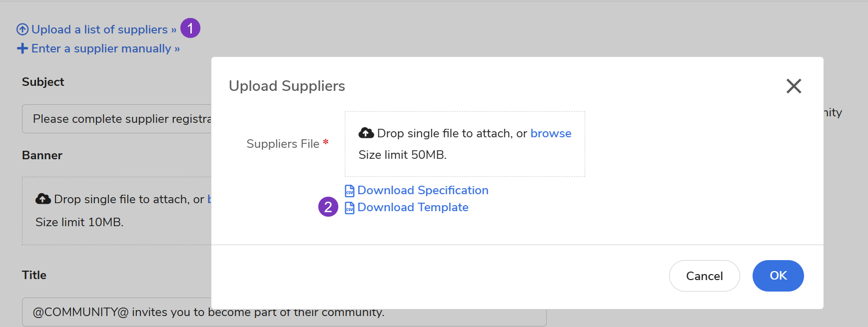Image resolution: width=868 pixels, height=327 pixels.
Task: Click the plus icon beside Enter a supplier
Action: pyautogui.click(x=22, y=48)
